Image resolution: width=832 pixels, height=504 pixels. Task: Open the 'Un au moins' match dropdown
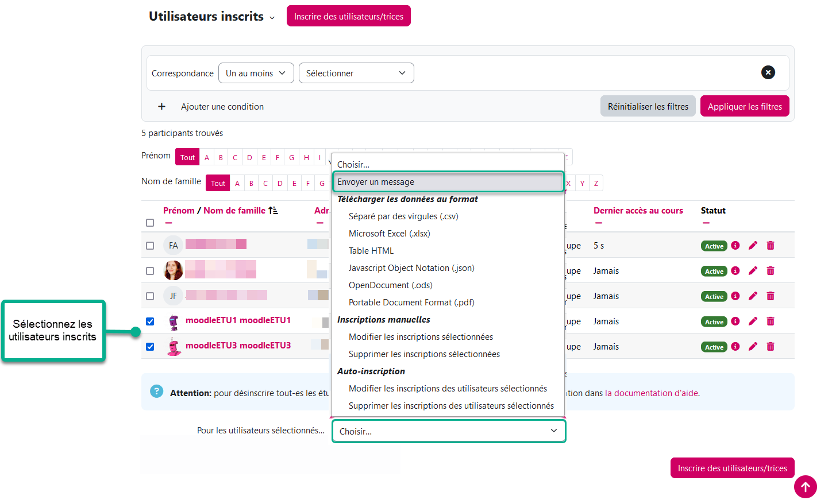256,73
